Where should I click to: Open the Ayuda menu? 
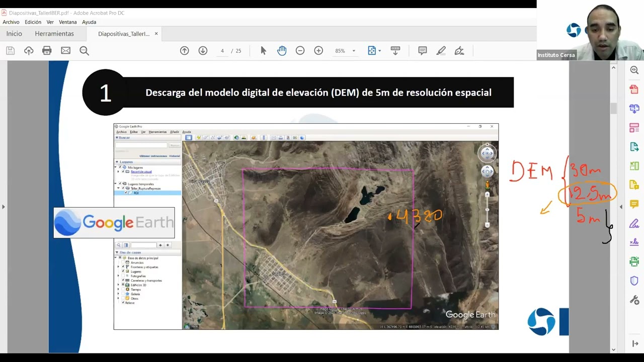tap(89, 22)
